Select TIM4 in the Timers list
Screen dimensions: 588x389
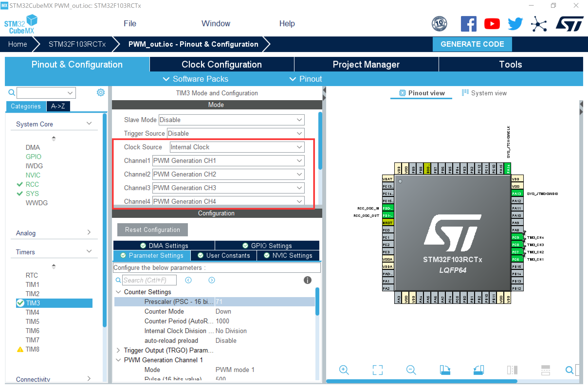[x=33, y=312]
